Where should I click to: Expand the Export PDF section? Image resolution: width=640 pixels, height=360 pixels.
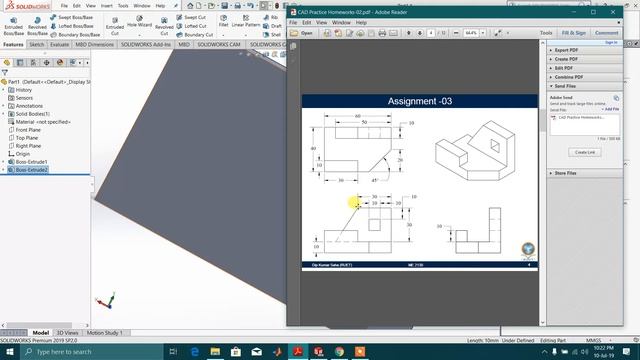click(584, 50)
